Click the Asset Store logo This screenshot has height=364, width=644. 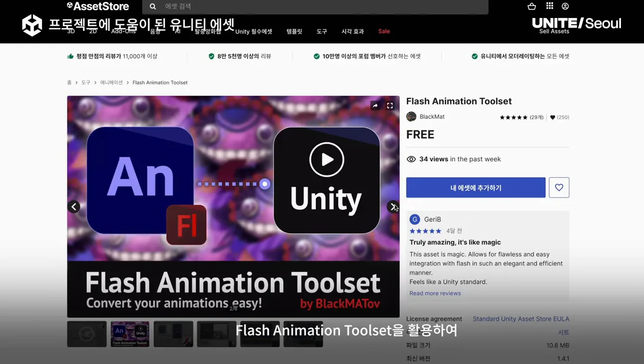(98, 6)
